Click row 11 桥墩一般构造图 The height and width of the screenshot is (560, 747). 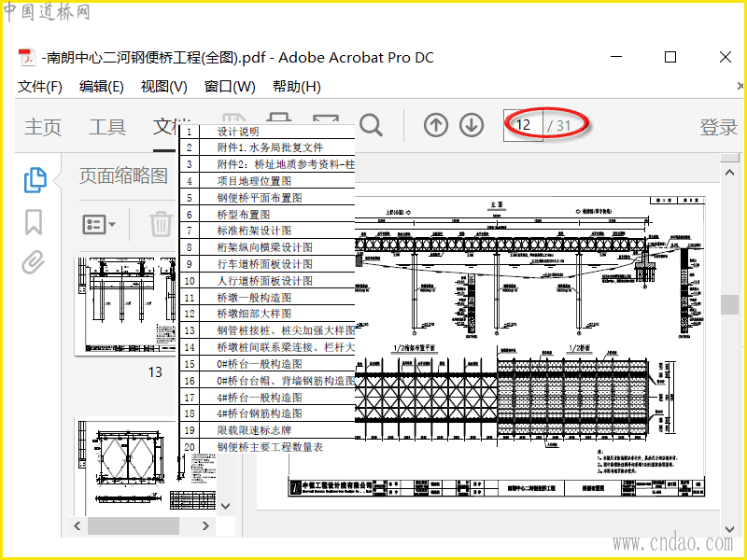pos(267,298)
